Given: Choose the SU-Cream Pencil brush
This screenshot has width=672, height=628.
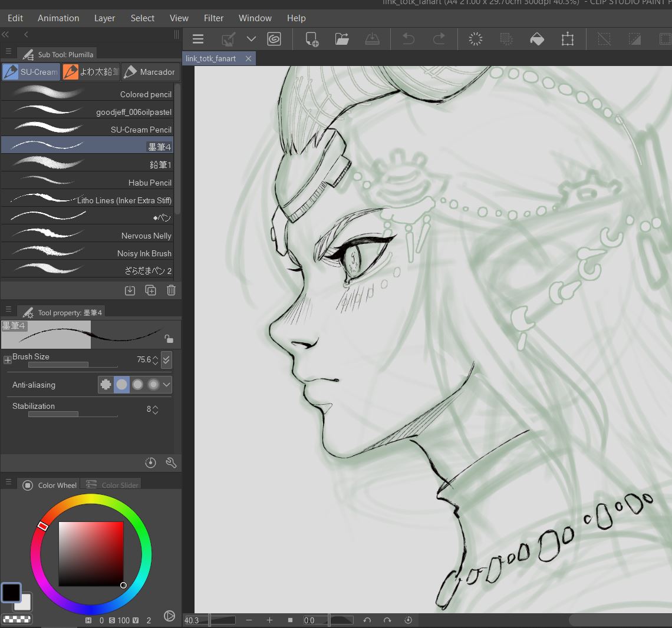Looking at the screenshot, I should (x=87, y=127).
